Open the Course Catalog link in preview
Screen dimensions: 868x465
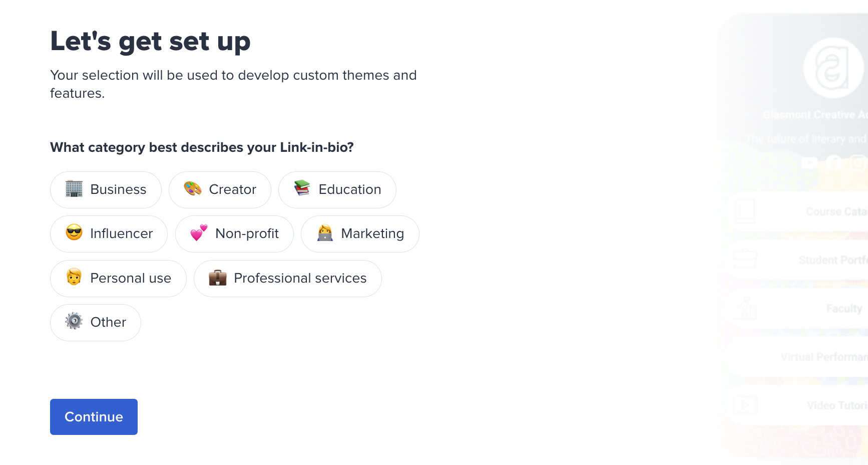point(801,211)
